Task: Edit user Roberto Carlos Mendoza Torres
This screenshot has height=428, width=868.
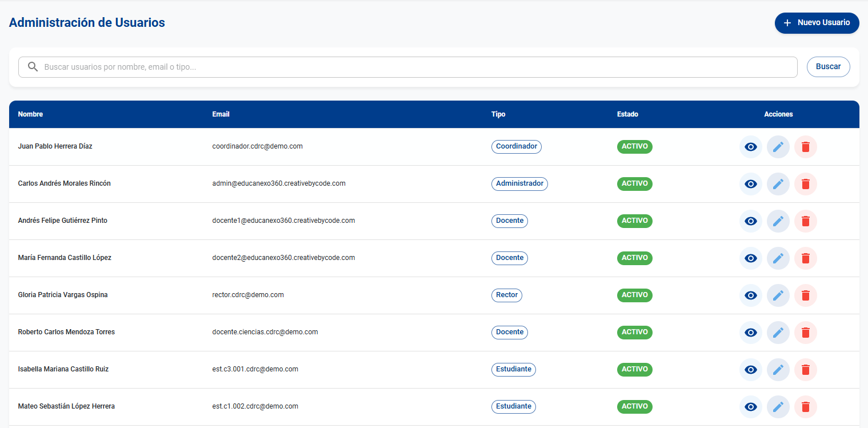Action: 778,333
